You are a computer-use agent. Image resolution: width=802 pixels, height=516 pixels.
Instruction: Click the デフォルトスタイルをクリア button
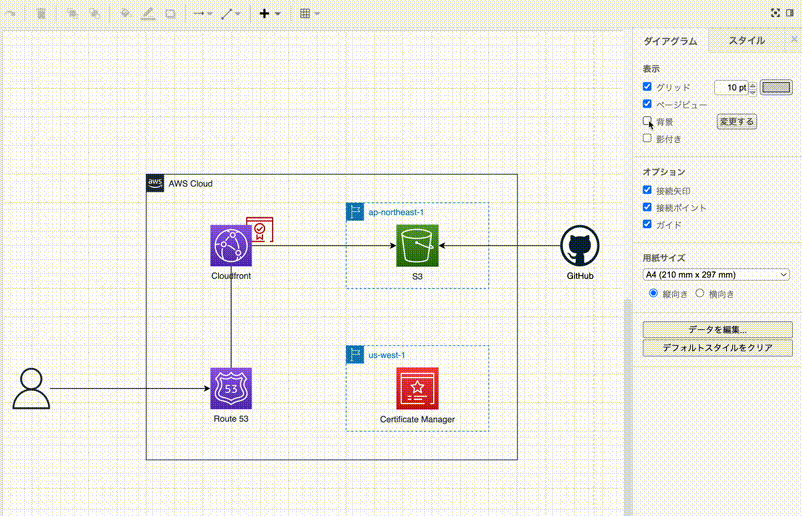[717, 348]
